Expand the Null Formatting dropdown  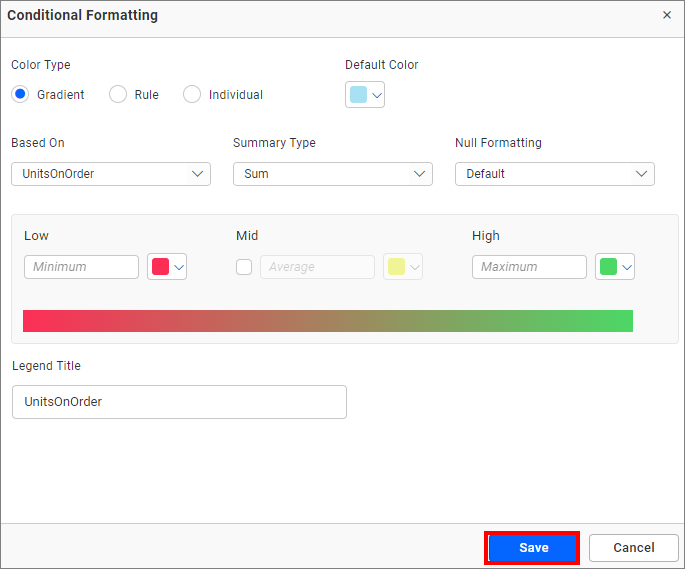click(x=555, y=174)
